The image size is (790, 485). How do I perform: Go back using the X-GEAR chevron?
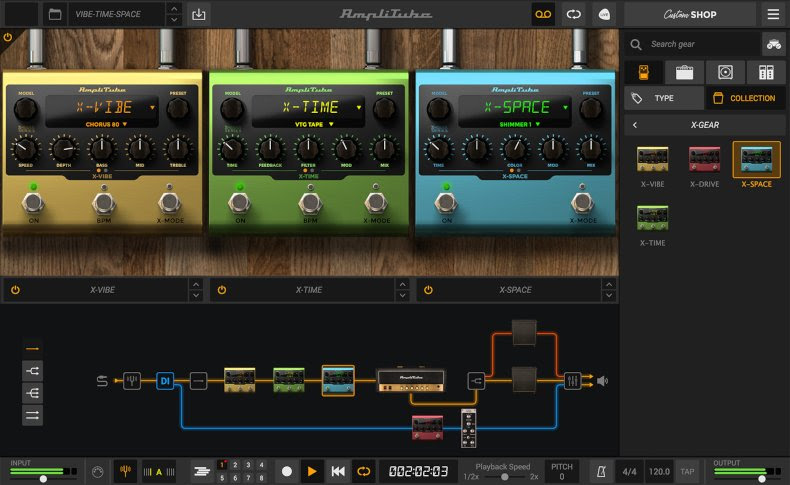635,125
